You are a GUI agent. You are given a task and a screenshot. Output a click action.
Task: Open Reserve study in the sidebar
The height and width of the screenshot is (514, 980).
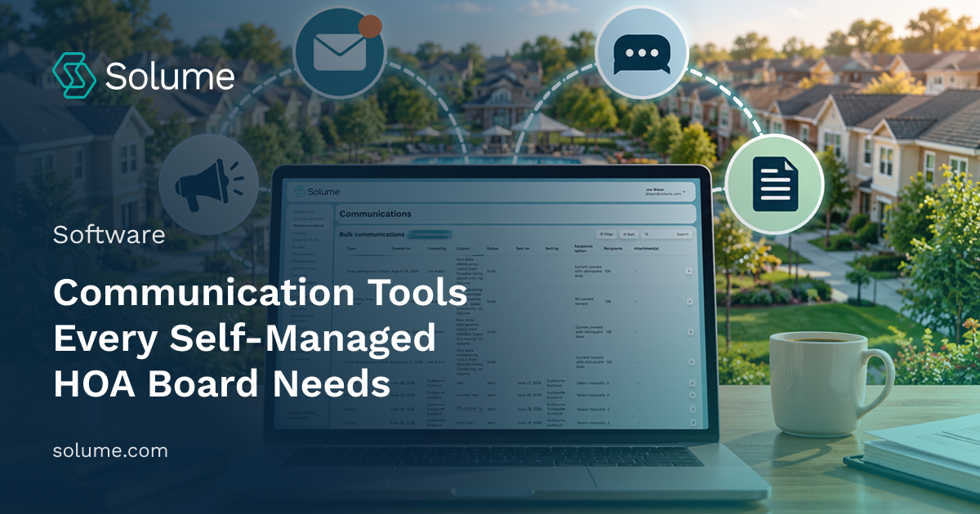pyautogui.click(x=305, y=240)
